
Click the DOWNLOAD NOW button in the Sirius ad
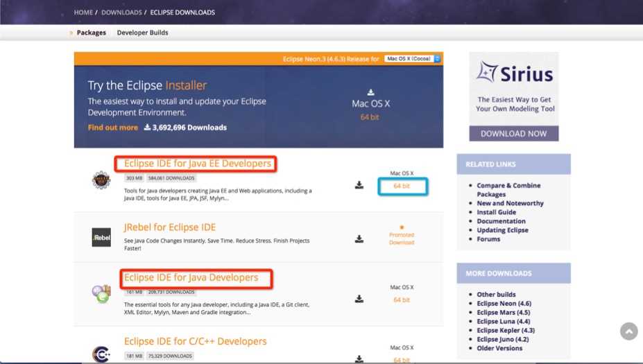pyautogui.click(x=514, y=134)
